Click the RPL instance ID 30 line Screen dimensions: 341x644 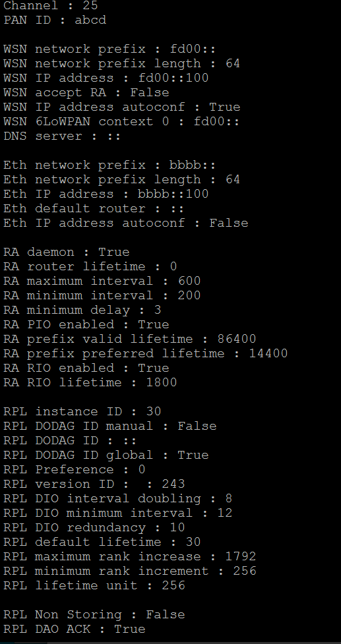click(x=82, y=411)
